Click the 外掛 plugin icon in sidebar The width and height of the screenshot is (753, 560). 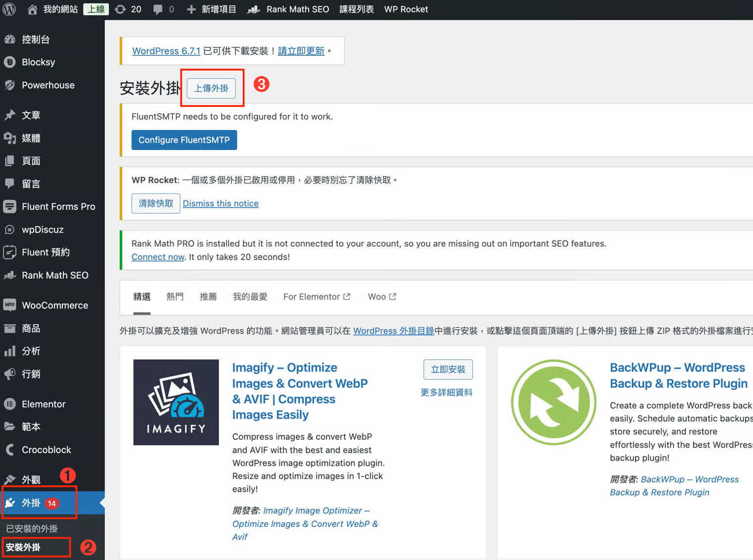10,503
